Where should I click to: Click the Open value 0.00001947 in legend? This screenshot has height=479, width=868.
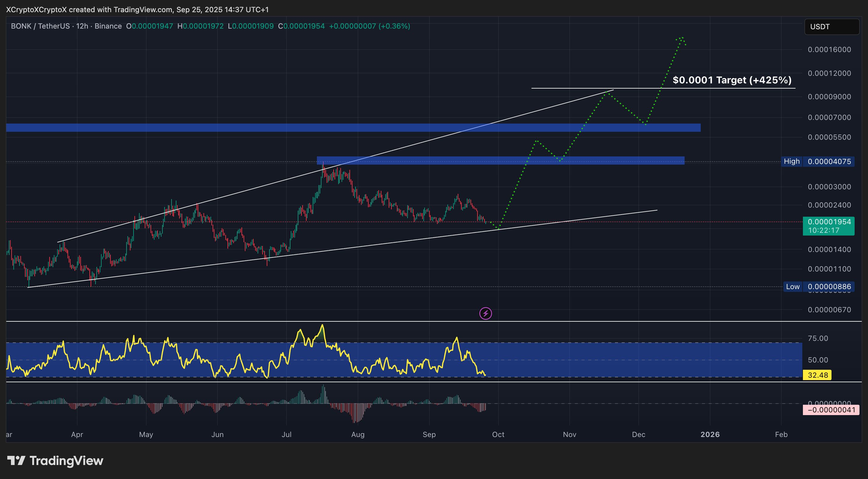click(151, 26)
